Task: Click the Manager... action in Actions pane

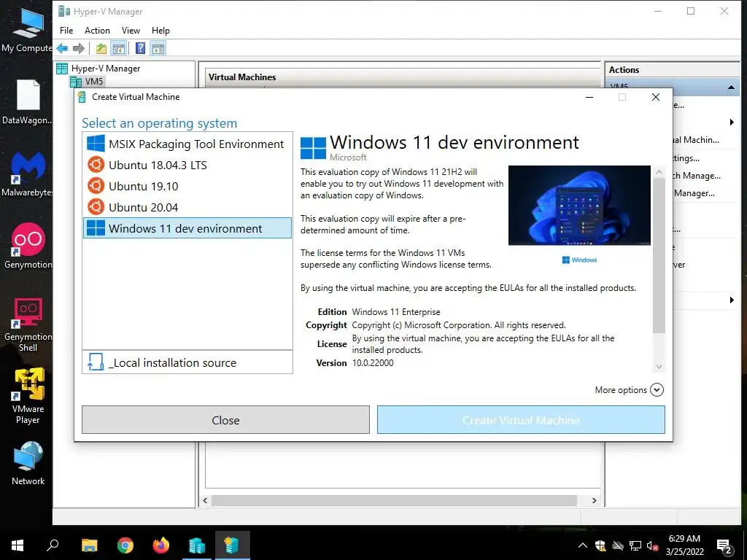Action: (694, 193)
